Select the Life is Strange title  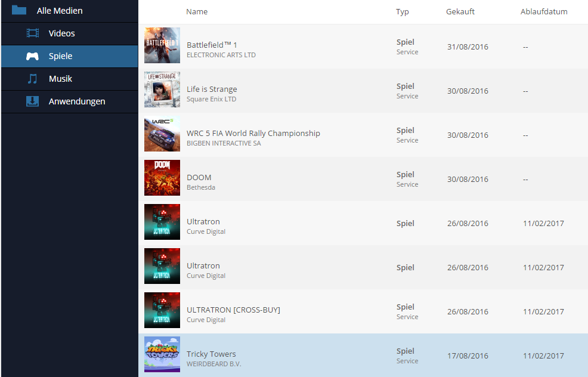point(212,89)
